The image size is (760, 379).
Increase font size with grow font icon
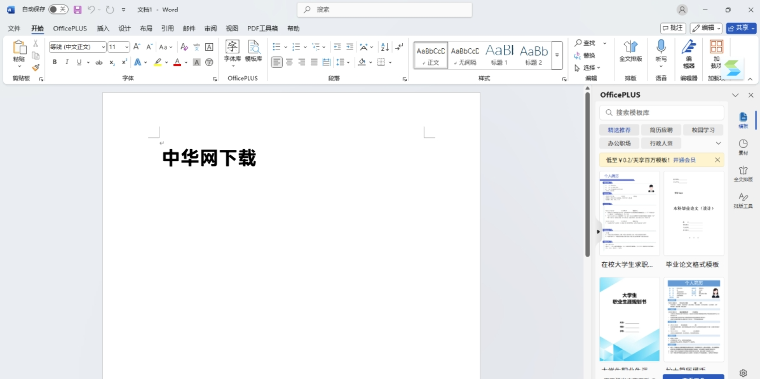[137, 47]
